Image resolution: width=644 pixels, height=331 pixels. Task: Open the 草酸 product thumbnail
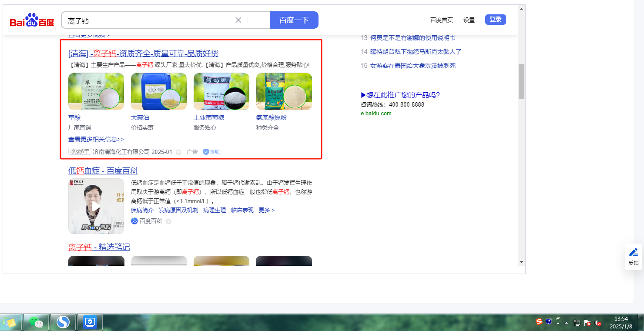96,91
